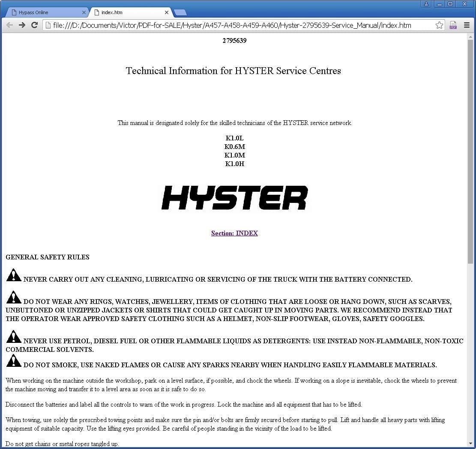This screenshot has width=476, height=449.
Task: Click the document number 2795639 heading
Action: click(x=234, y=40)
